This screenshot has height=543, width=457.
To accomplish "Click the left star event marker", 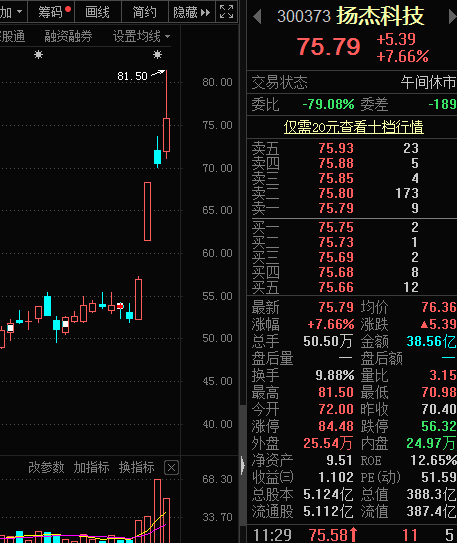I will point(38,54).
